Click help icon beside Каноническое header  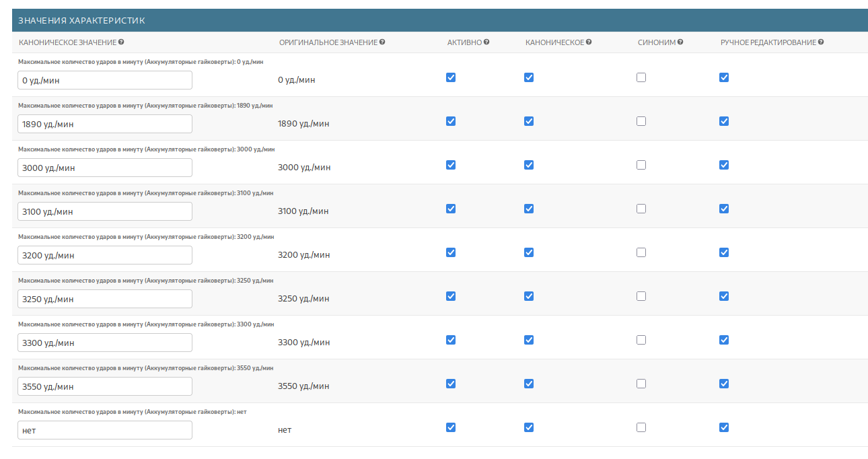[589, 42]
